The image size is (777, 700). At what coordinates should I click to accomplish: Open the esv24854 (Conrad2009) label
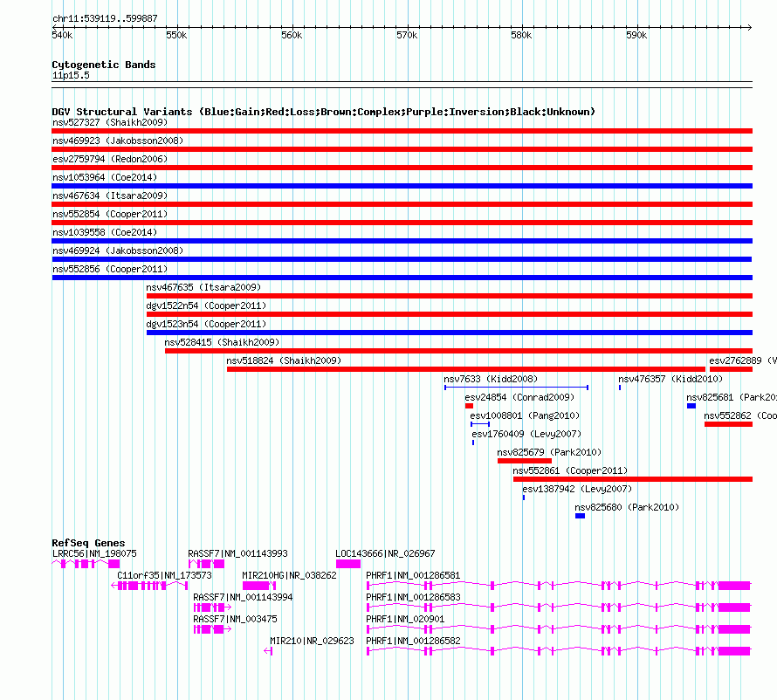(x=519, y=397)
